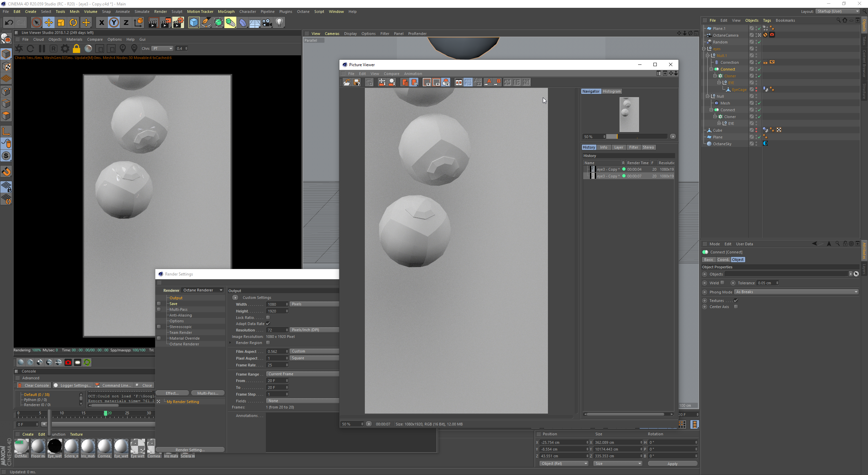
Task: Click the Apply button in coordinates panel
Action: coord(672,463)
